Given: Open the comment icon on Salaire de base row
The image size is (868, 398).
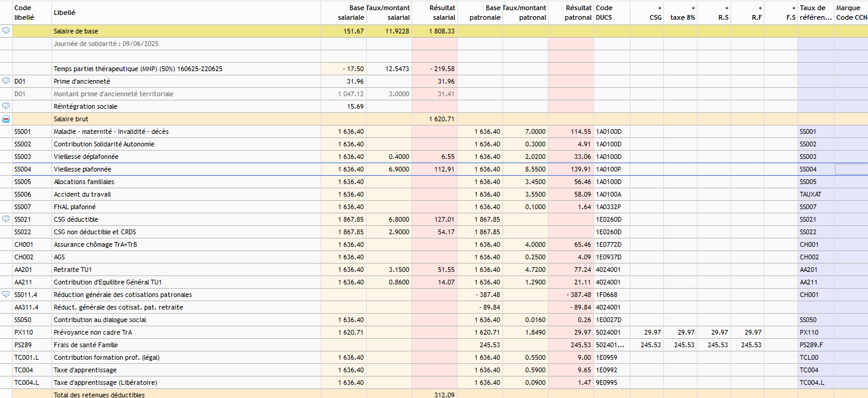Looking at the screenshot, I should click(6, 30).
